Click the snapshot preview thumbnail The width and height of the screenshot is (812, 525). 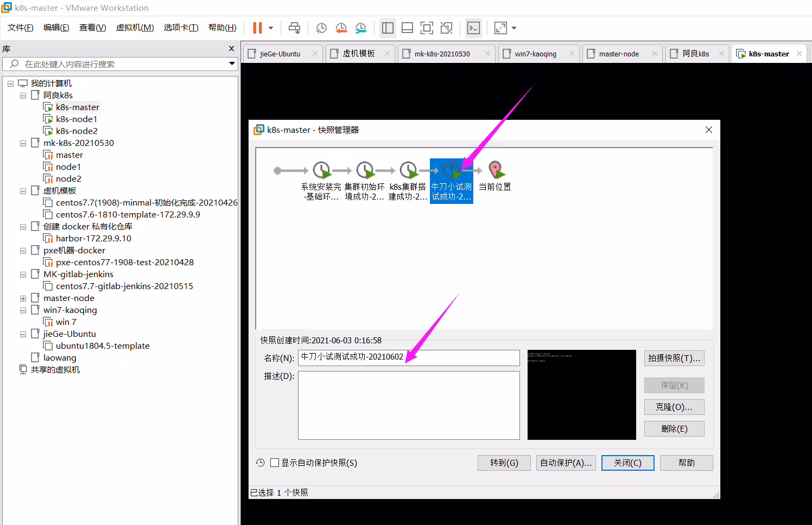coord(582,395)
